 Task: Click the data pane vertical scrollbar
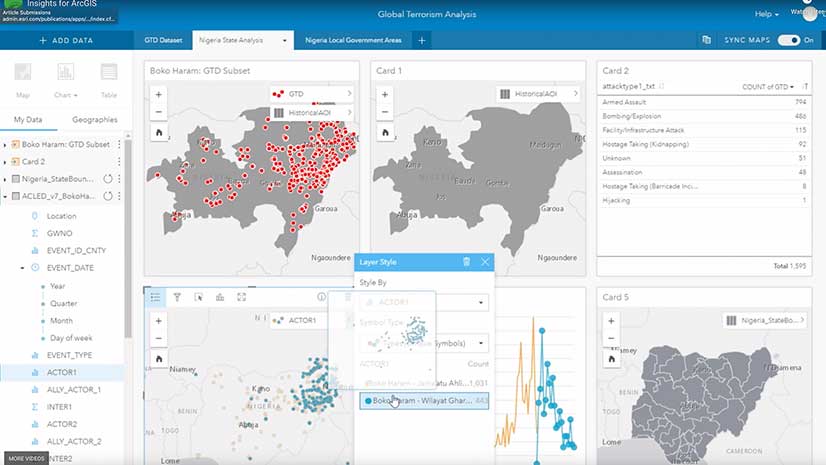coord(128,239)
